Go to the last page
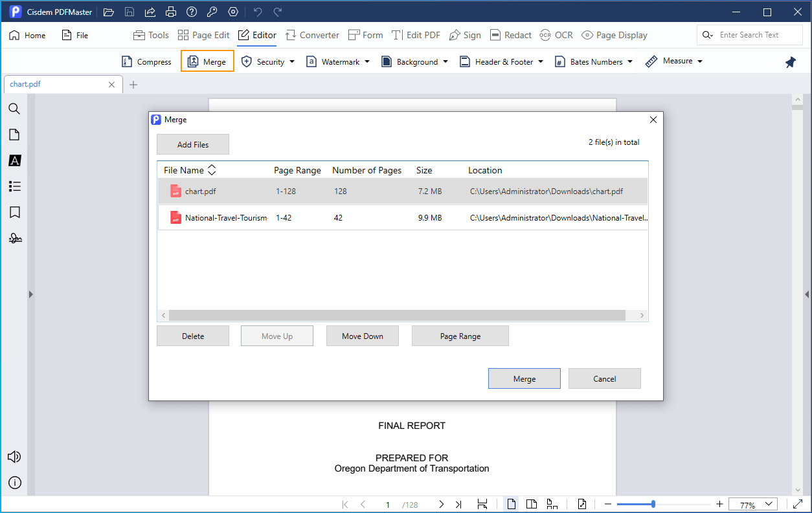Image resolution: width=812 pixels, height=513 pixels. pyautogui.click(x=458, y=505)
